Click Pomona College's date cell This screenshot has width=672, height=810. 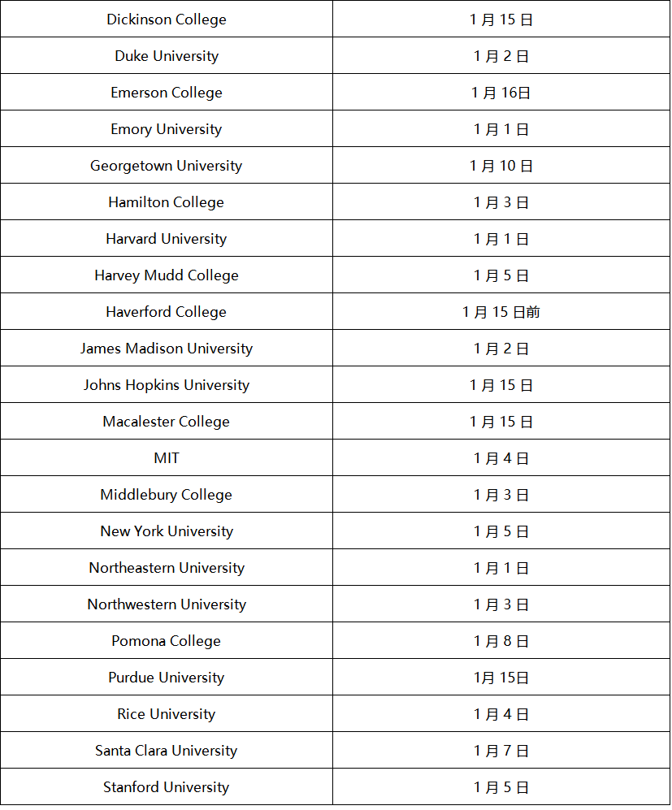pyautogui.click(x=501, y=641)
